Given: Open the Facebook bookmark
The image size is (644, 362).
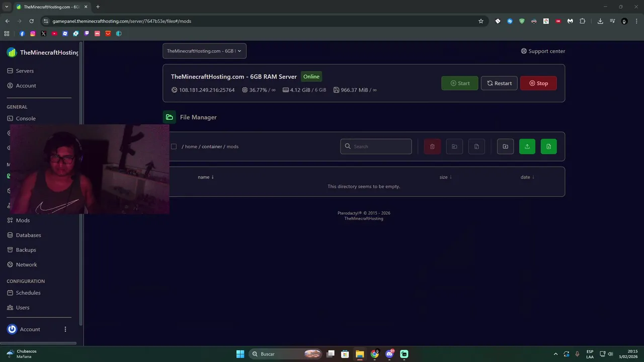Looking at the screenshot, I should (x=22, y=34).
